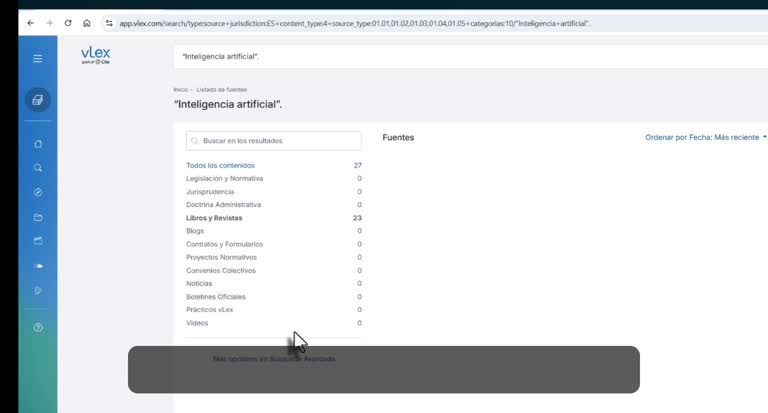Click the browser home button
Viewport: 768px width, 413px height.
[x=87, y=23]
